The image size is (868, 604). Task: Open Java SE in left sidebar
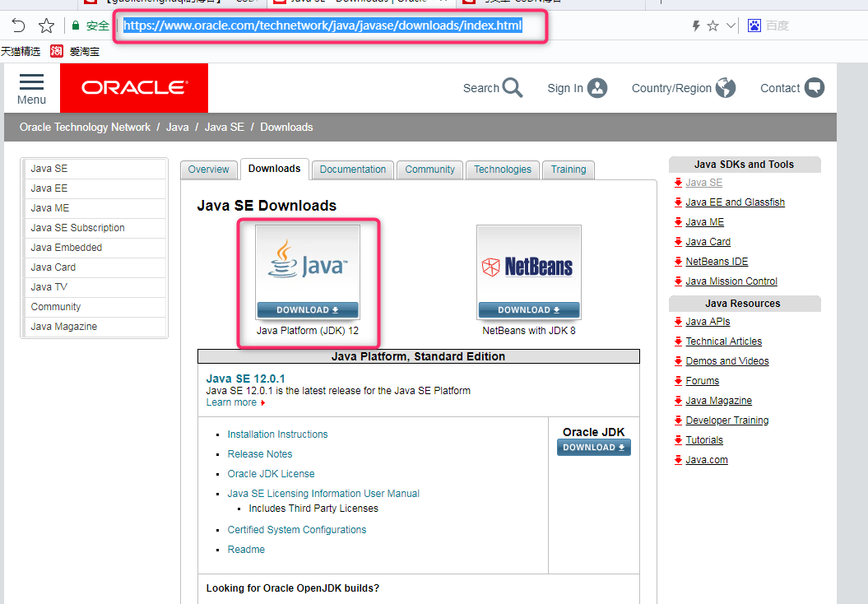pos(95,169)
